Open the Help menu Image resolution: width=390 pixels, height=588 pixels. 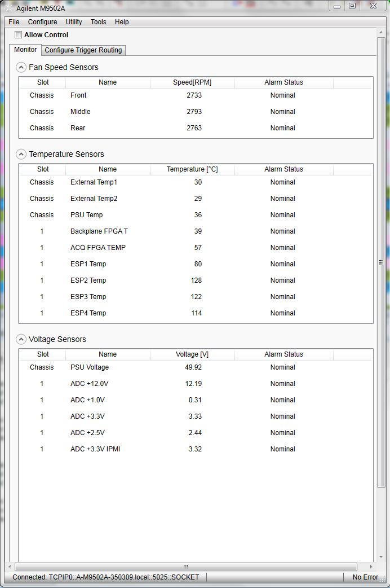click(x=122, y=22)
